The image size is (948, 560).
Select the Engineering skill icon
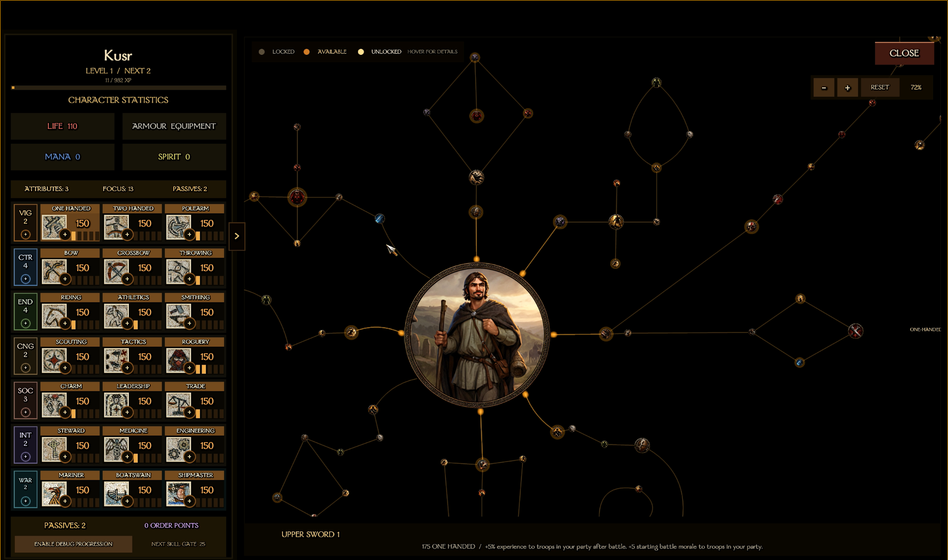[x=178, y=449]
